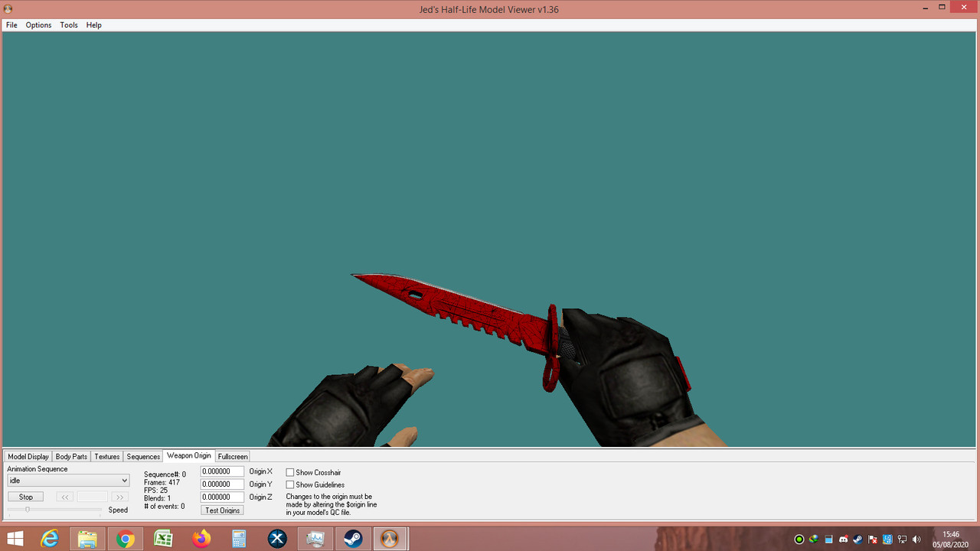Viewport: 980px width, 551px height.
Task: Click the Half-Life Model Viewer taskbar icon
Action: [390, 539]
